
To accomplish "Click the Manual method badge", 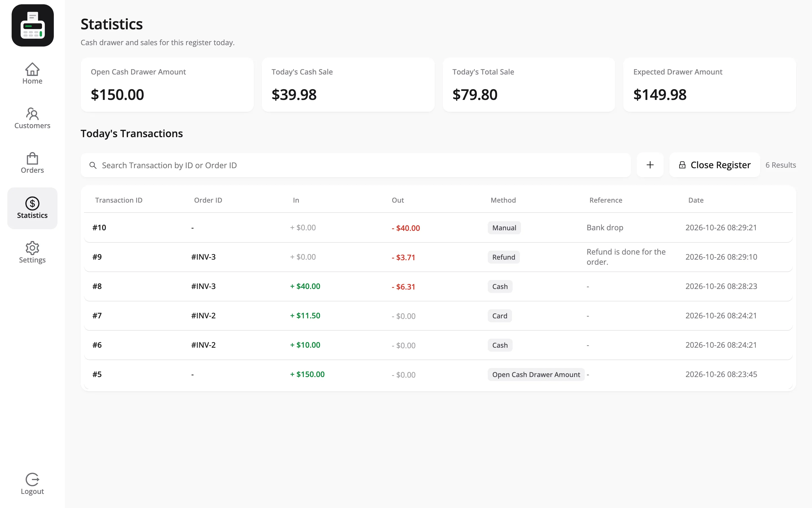I will pyautogui.click(x=504, y=228).
